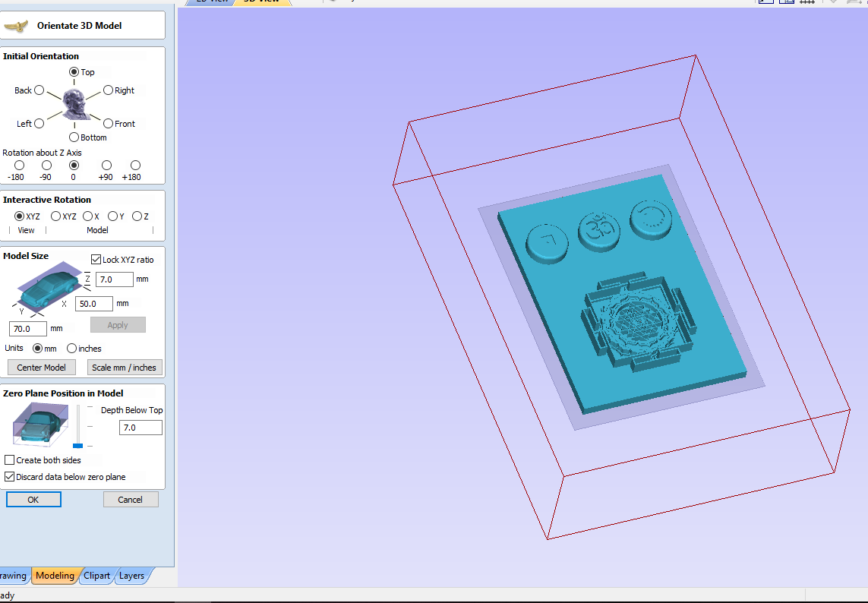
Task: Click the grid display icon in the top toolbar
Action: tap(806, 2)
